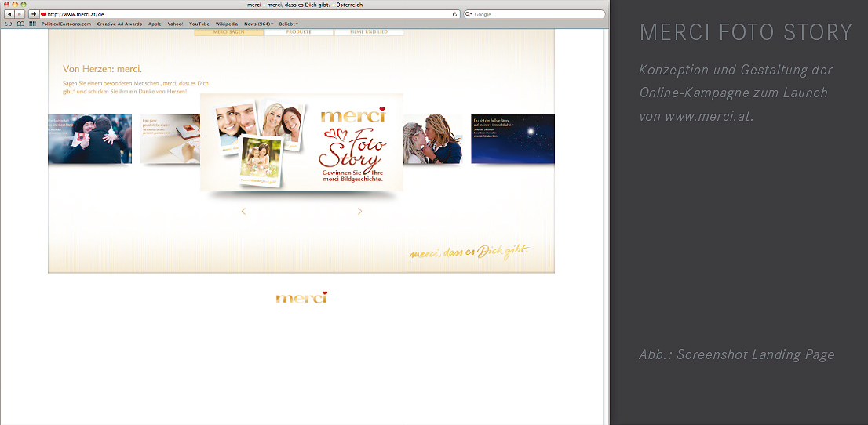Open the PoliticalCartoons.com bookmark
Viewport: 868px width, 425px height.
point(67,24)
